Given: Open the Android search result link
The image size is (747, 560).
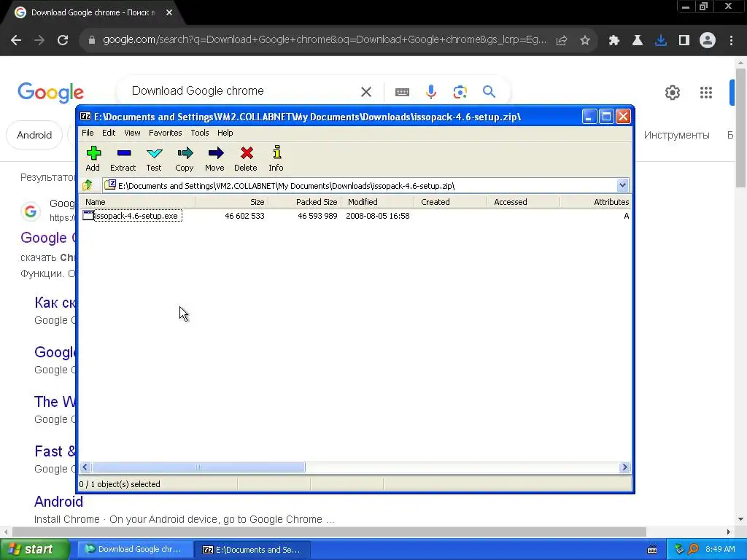Looking at the screenshot, I should [58, 502].
